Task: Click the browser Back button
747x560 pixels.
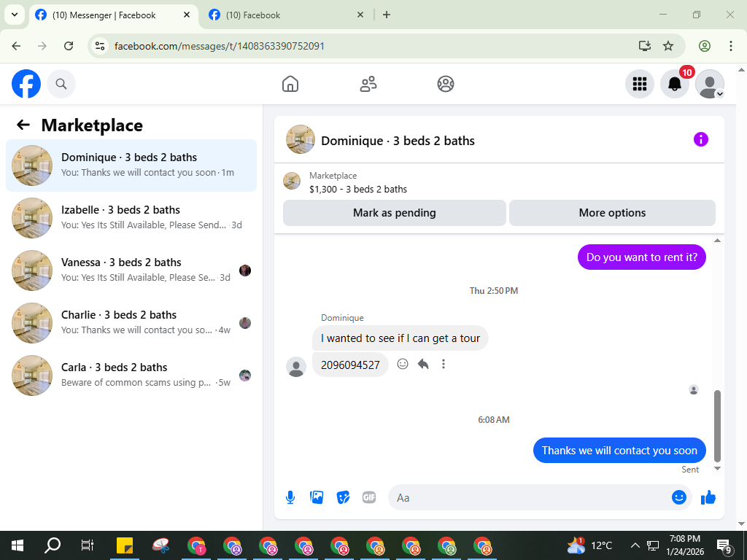Action: [x=16, y=46]
